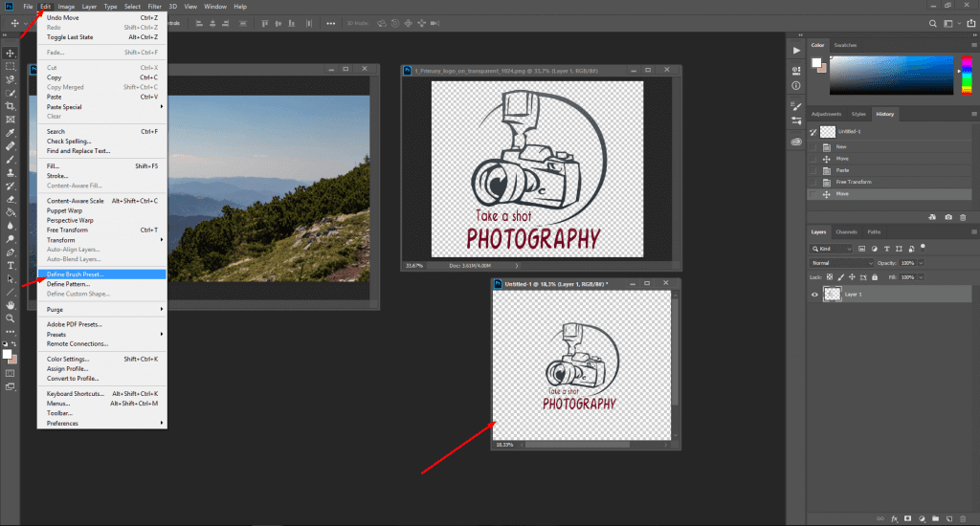Screen dimensions: 980x526
Task: Delete current history state trash icon
Action: point(963,217)
